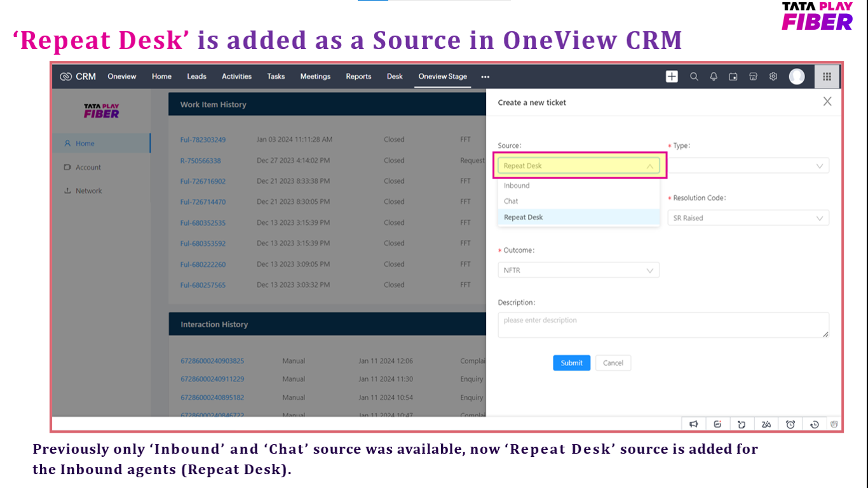Click the CRM logo icon
This screenshot has height=488, width=868.
tap(66, 76)
